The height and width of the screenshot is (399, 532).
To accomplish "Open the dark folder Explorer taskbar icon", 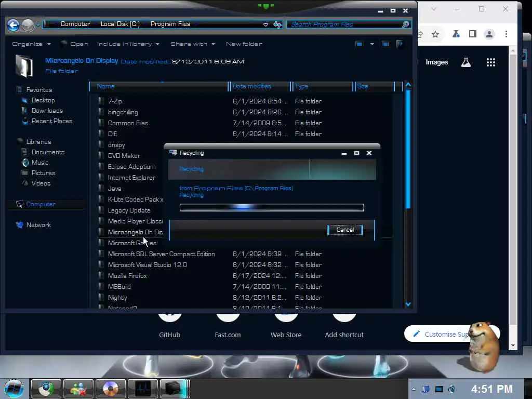I will pyautogui.click(x=175, y=389).
